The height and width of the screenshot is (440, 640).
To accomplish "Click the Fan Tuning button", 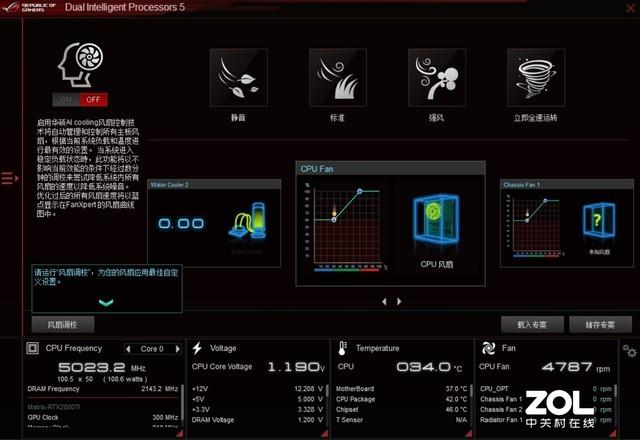I will pyautogui.click(x=63, y=324).
